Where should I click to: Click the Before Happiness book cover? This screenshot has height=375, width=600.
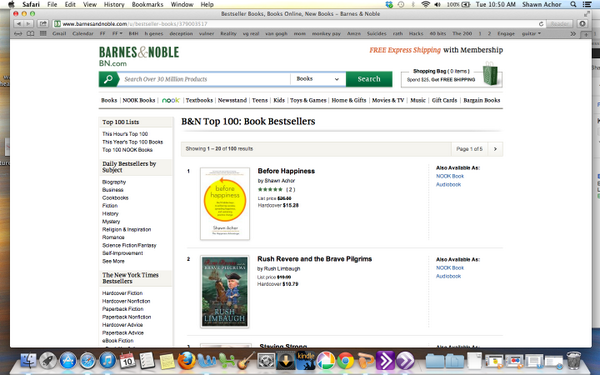(x=225, y=204)
